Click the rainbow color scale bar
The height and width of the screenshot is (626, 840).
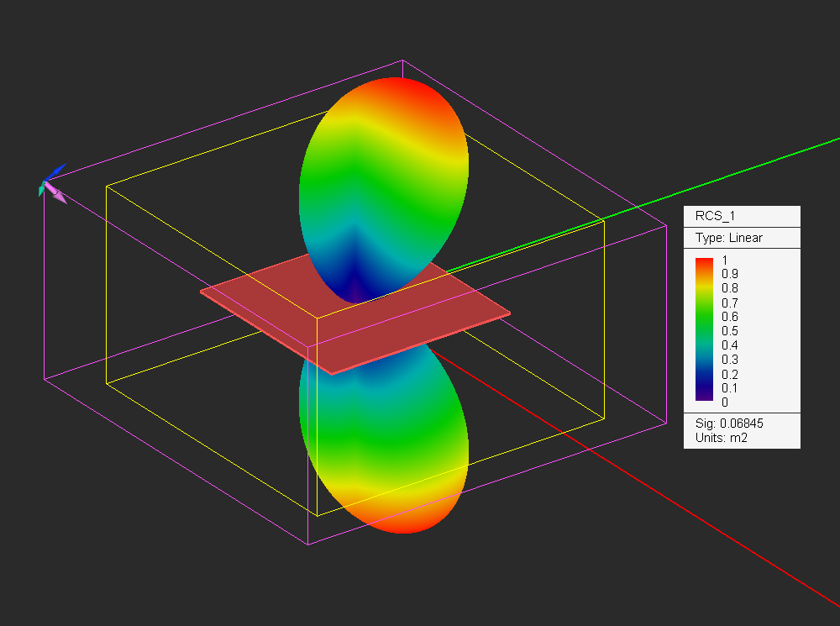point(704,329)
